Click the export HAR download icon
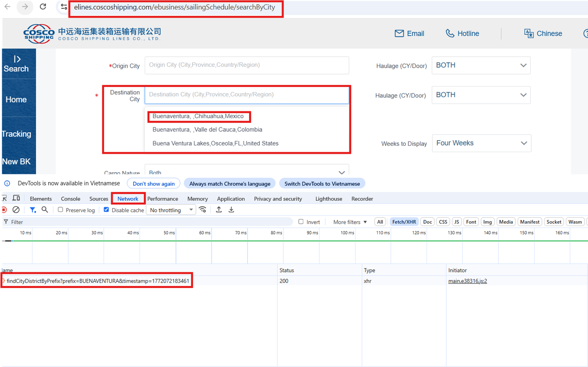The height and width of the screenshot is (367, 588). (x=231, y=210)
